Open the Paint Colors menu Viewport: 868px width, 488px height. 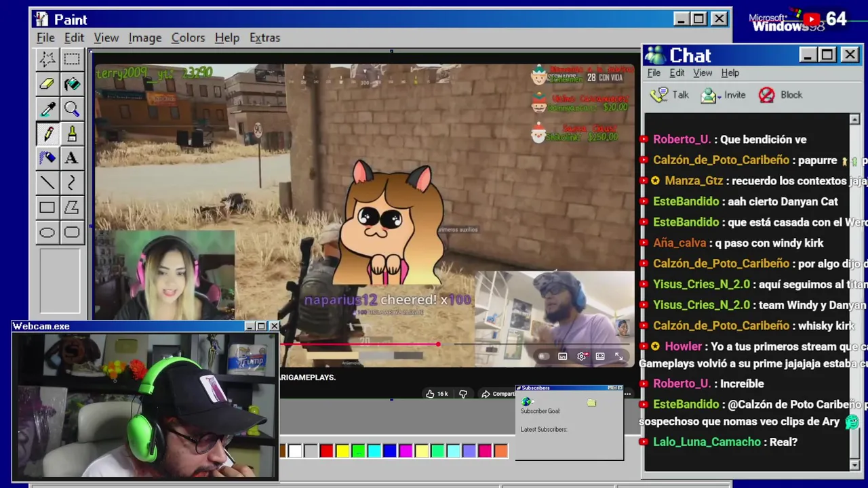[188, 37]
